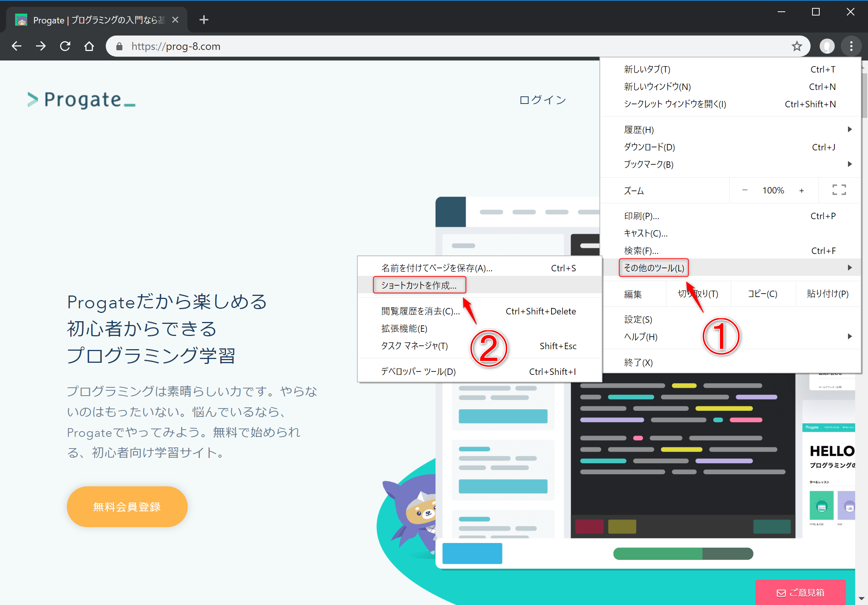Decrease zoom with minus button
This screenshot has height=605, width=868.
point(745,190)
